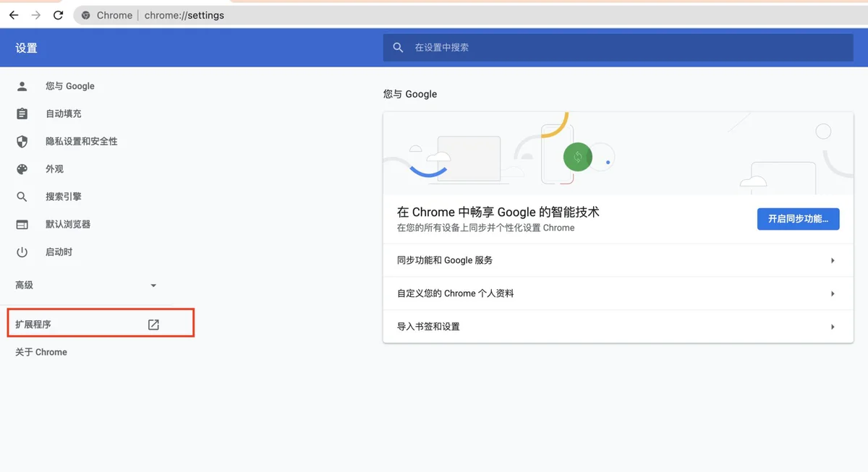Click the browser back arrow
Viewport: 868px width, 472px height.
tap(13, 15)
